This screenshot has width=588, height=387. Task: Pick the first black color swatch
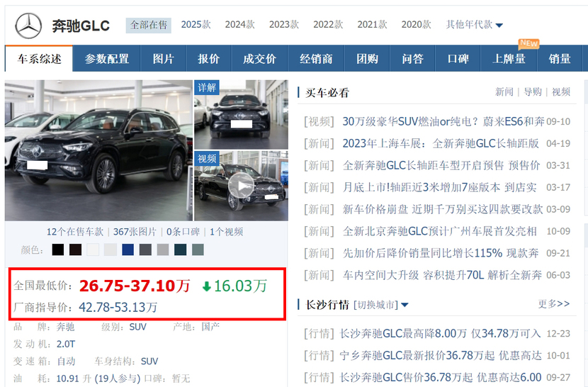(x=58, y=249)
